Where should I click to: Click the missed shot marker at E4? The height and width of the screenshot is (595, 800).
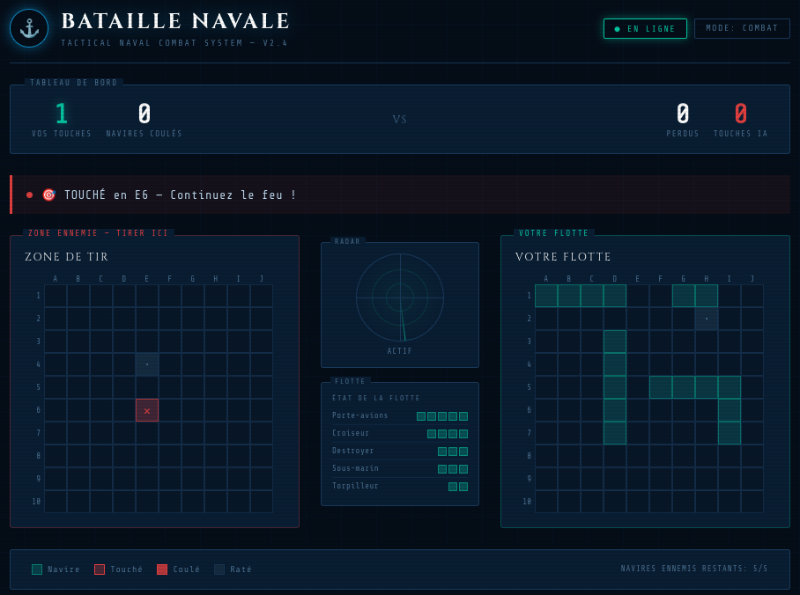pos(147,364)
